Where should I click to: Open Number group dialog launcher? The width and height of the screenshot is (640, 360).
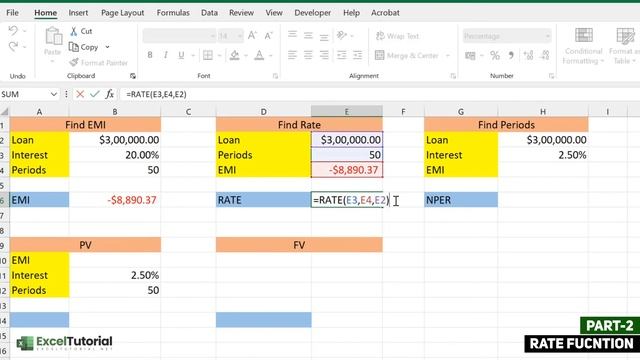(551, 76)
